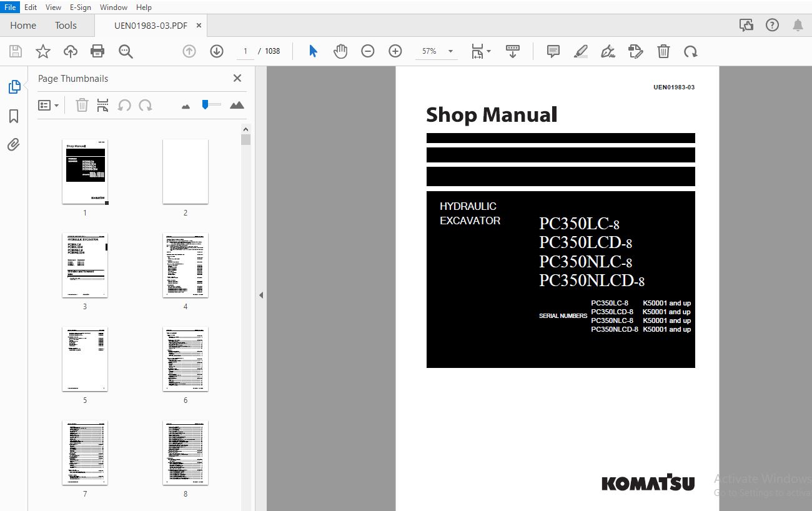
Task: Open the Sign document tool
Action: click(x=608, y=51)
